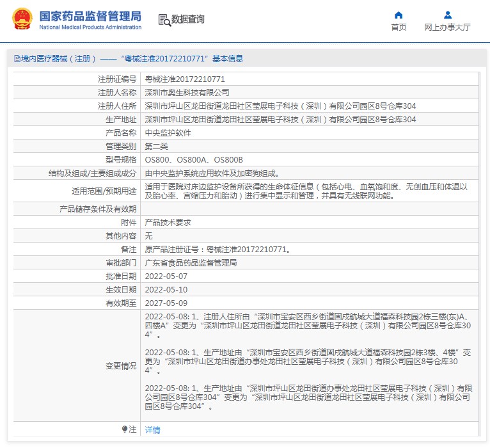Click the 国家药品监督管理局 site title
The height and width of the screenshot is (448, 490).
click(90, 16)
